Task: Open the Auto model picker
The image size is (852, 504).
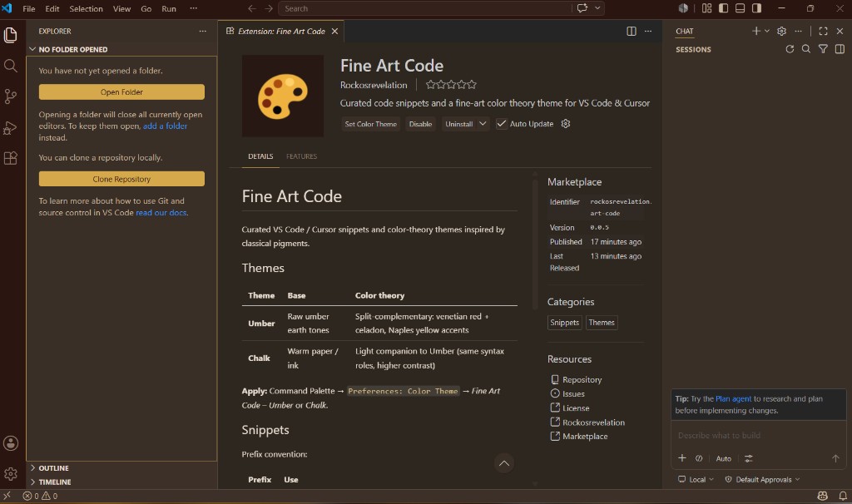Action: [723, 458]
